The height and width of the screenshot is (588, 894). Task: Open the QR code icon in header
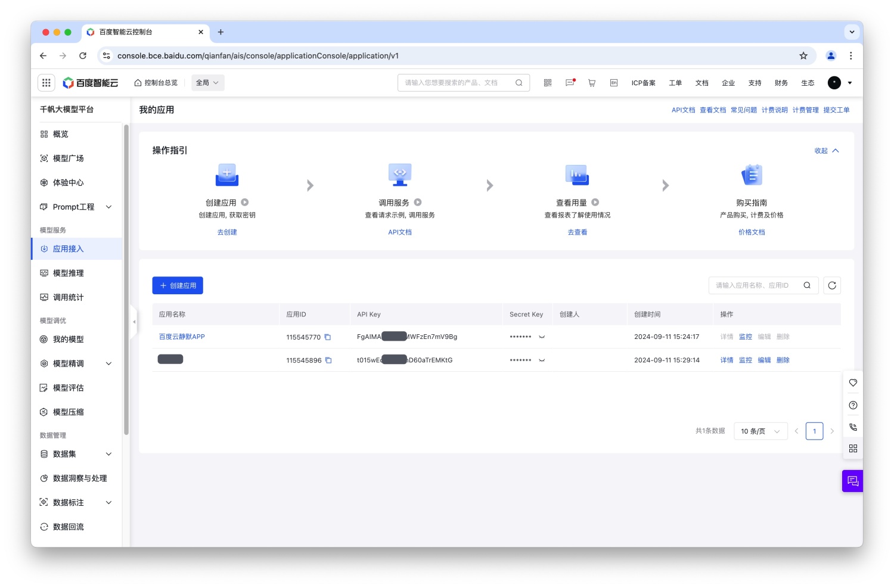click(x=548, y=83)
